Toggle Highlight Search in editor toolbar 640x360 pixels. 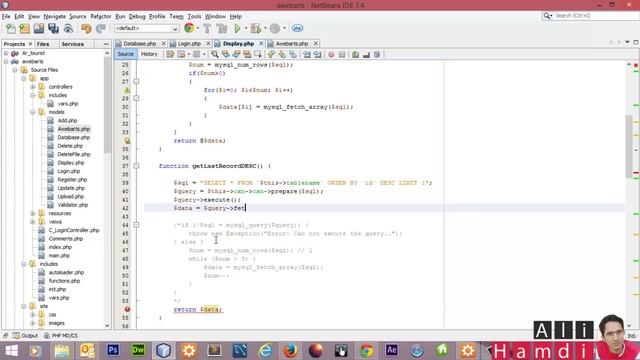tap(247, 54)
